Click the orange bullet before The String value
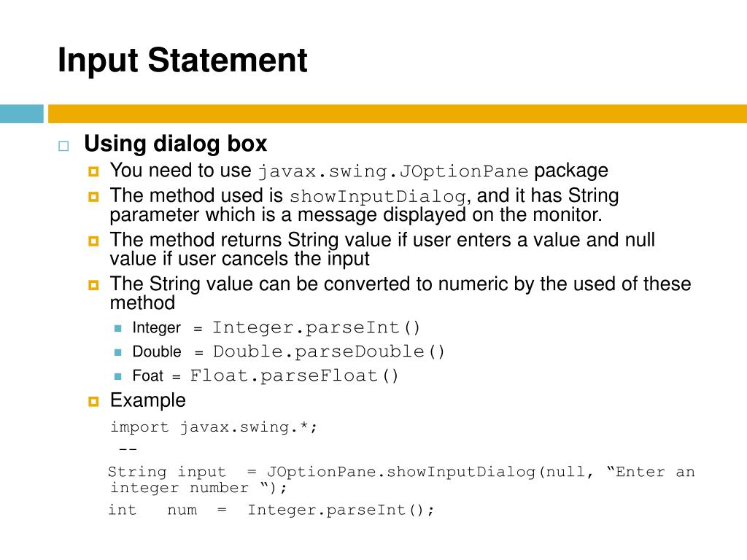 click(x=93, y=285)
